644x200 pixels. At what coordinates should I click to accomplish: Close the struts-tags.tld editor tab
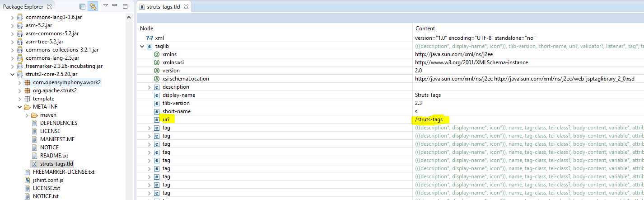tap(187, 7)
